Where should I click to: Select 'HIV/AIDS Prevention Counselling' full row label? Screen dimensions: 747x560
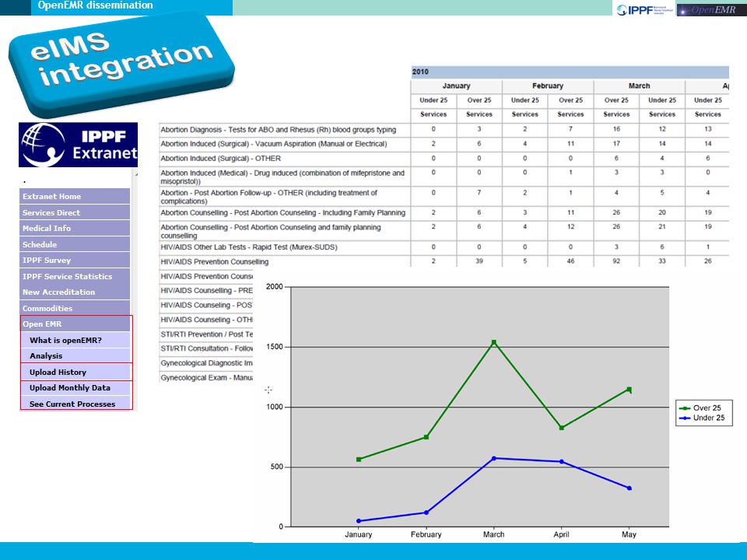[x=215, y=262]
